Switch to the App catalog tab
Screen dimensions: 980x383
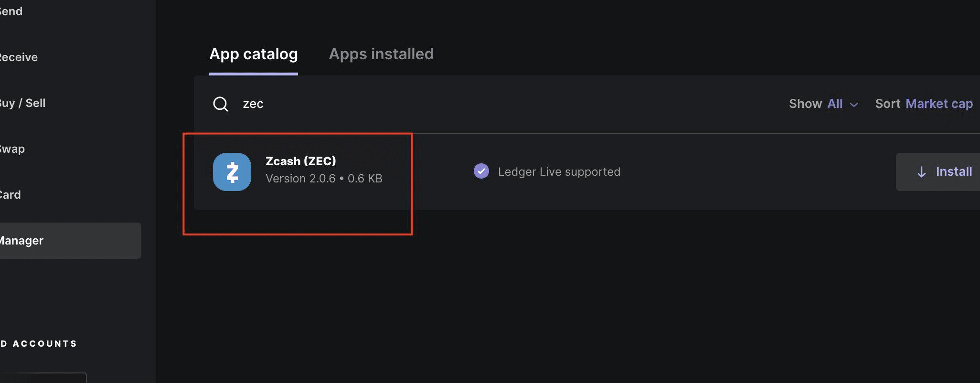pos(254,54)
